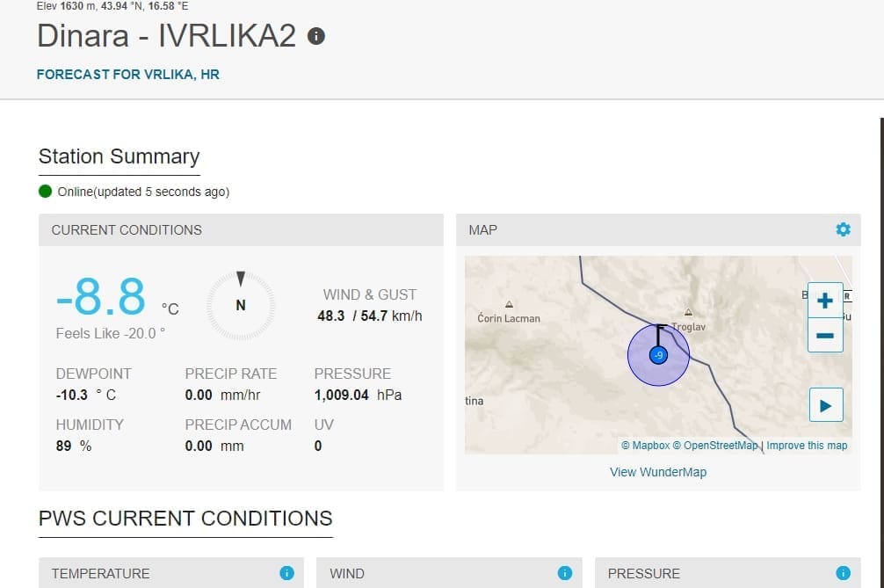Show info for the Temperature panel
Image resolution: width=884 pixels, height=588 pixels.
tap(286, 573)
